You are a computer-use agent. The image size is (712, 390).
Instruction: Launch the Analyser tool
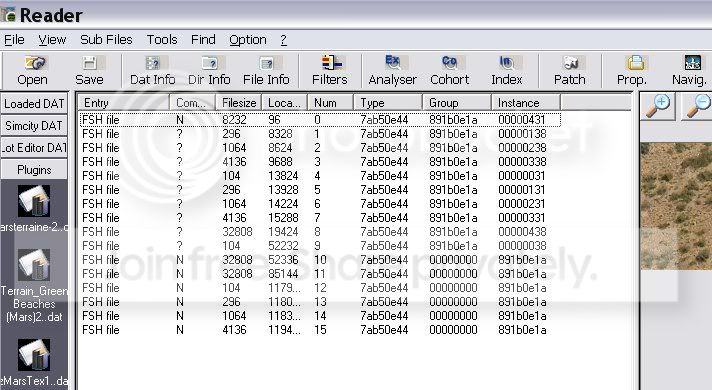click(x=393, y=71)
